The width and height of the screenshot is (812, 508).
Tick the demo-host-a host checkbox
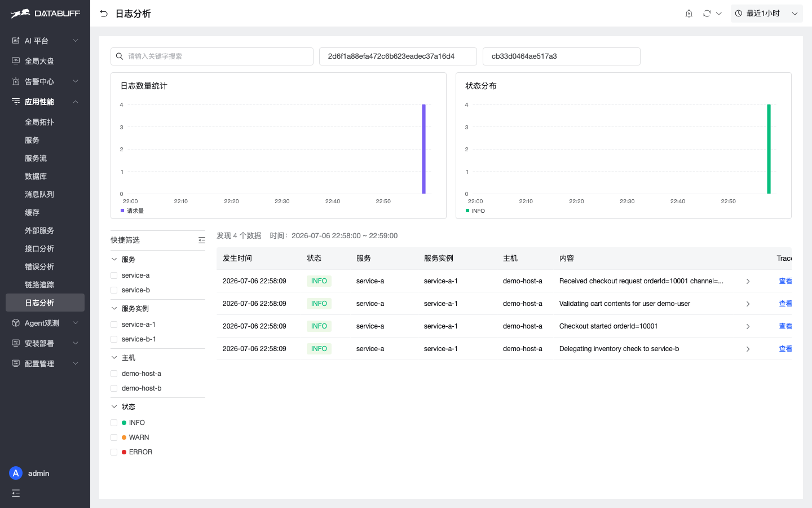[114, 374]
